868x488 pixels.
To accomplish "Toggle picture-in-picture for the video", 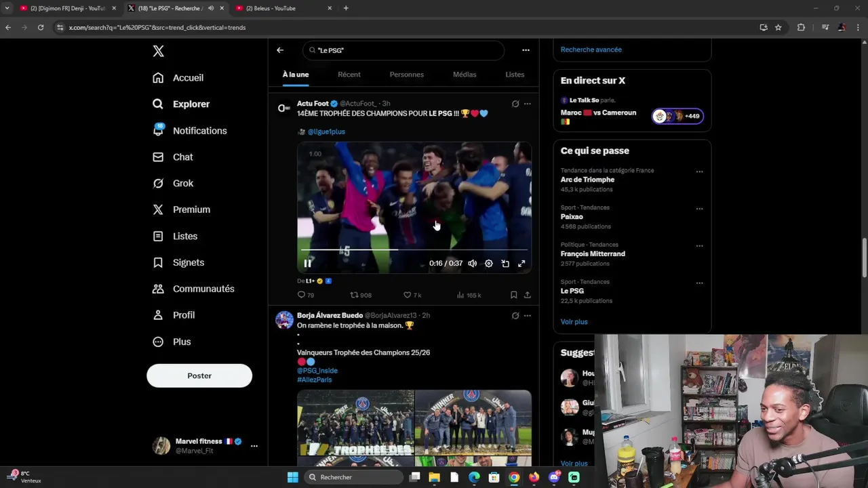I will 505,264.
